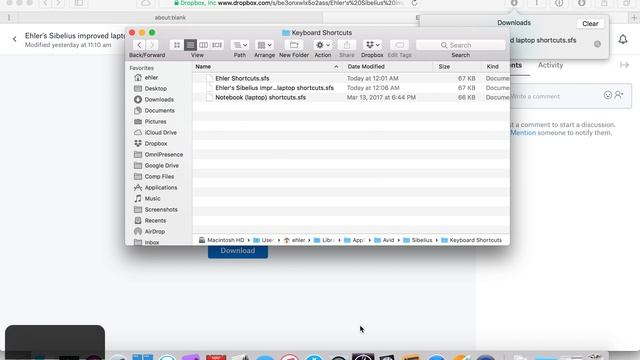
Task: Open Music in Finder sidebar
Action: coord(152,199)
